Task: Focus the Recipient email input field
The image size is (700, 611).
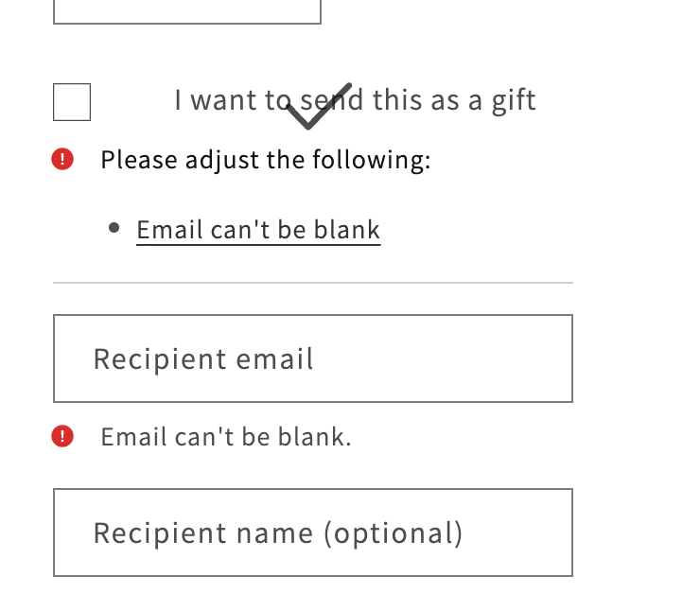Action: point(312,358)
